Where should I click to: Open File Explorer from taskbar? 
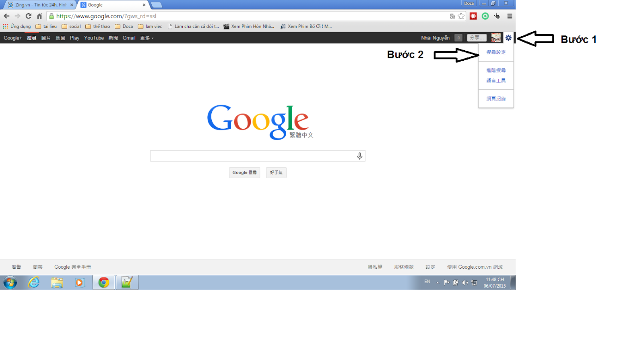pos(57,283)
